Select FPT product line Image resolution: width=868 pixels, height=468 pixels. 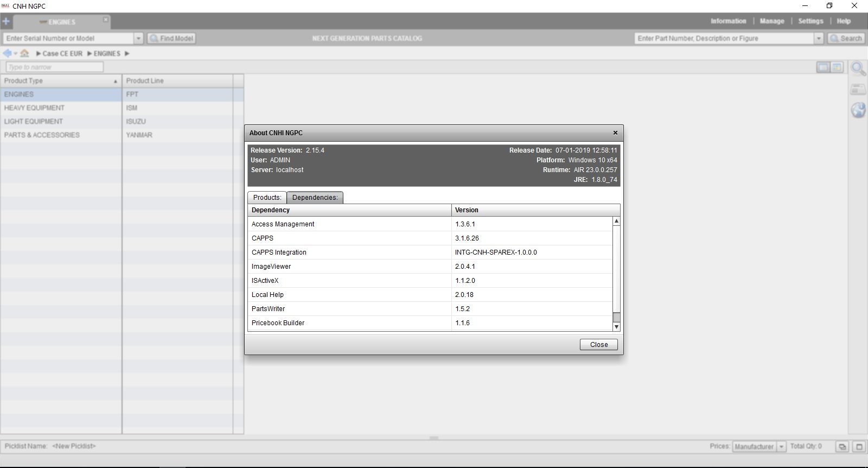coord(178,94)
